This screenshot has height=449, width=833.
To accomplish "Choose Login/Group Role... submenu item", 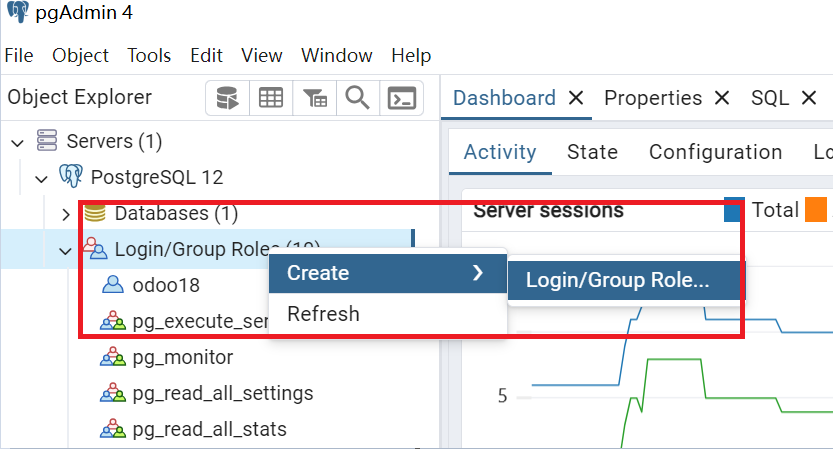I will (626, 280).
